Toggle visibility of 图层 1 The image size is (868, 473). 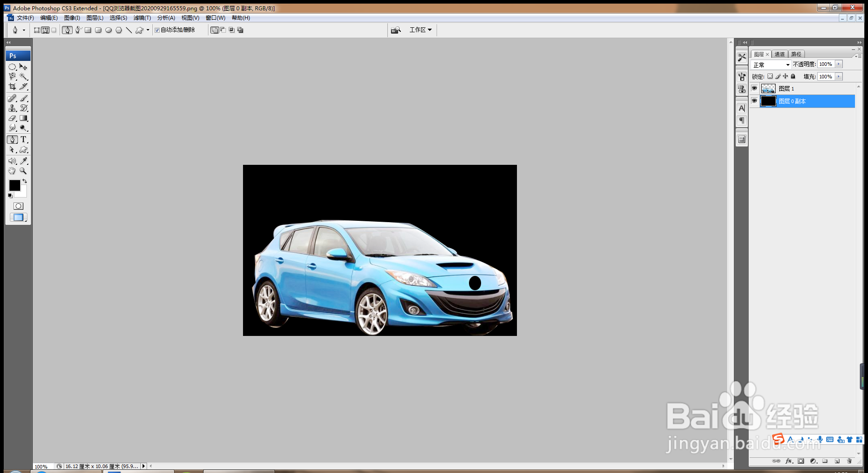[x=755, y=88]
